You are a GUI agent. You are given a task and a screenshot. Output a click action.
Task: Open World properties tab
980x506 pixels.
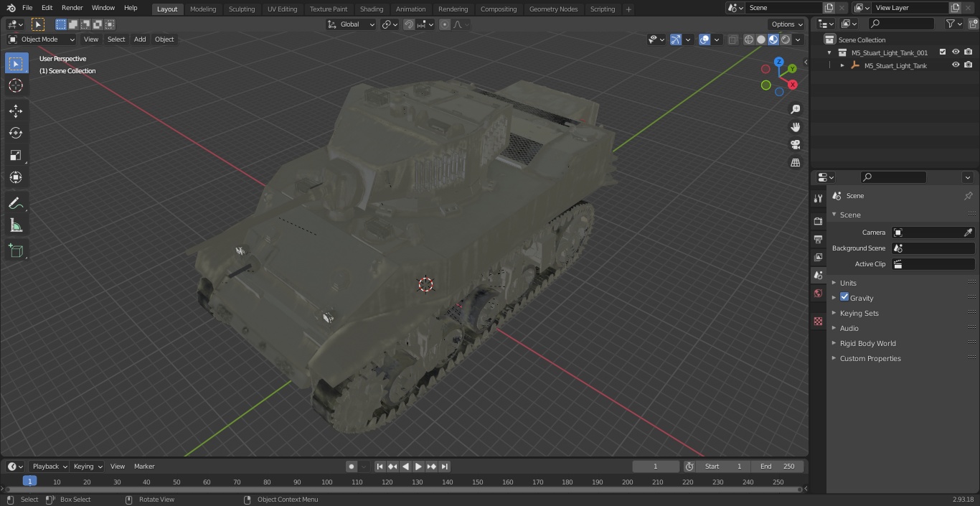(x=818, y=293)
